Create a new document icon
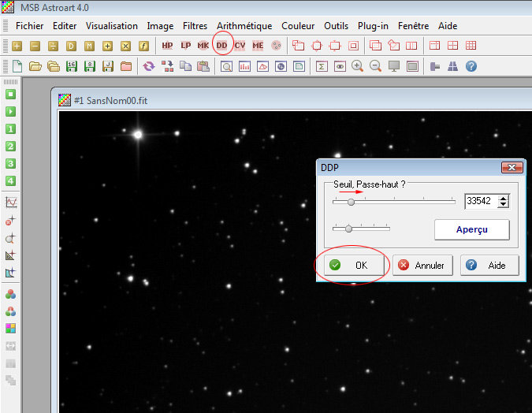Screen dimensions: 532x413 coord(17,66)
